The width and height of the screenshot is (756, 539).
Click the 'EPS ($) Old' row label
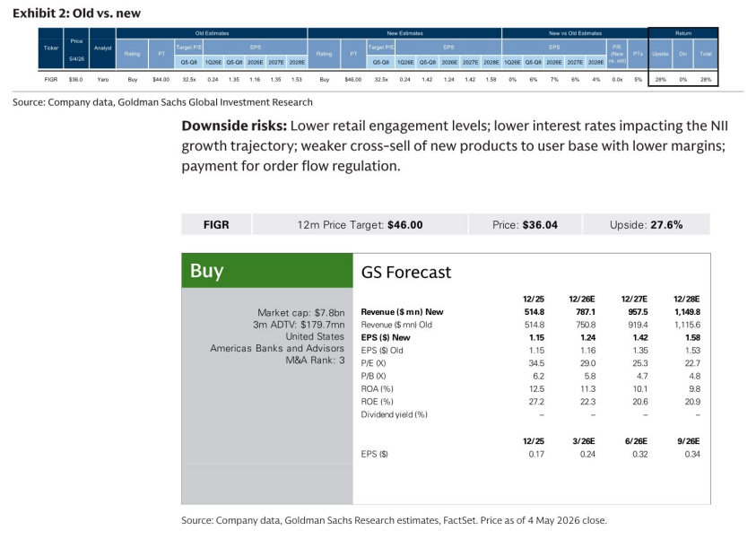pyautogui.click(x=382, y=351)
